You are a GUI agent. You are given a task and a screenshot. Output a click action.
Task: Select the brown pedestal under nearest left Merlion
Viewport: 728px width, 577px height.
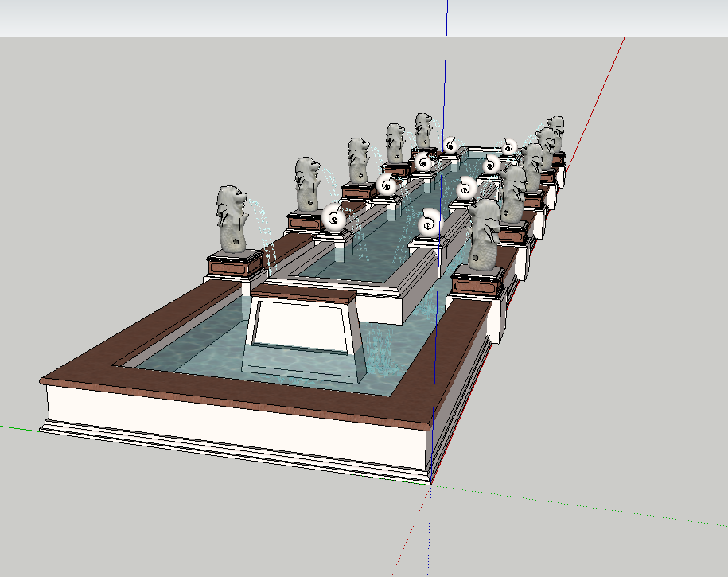tap(235, 264)
